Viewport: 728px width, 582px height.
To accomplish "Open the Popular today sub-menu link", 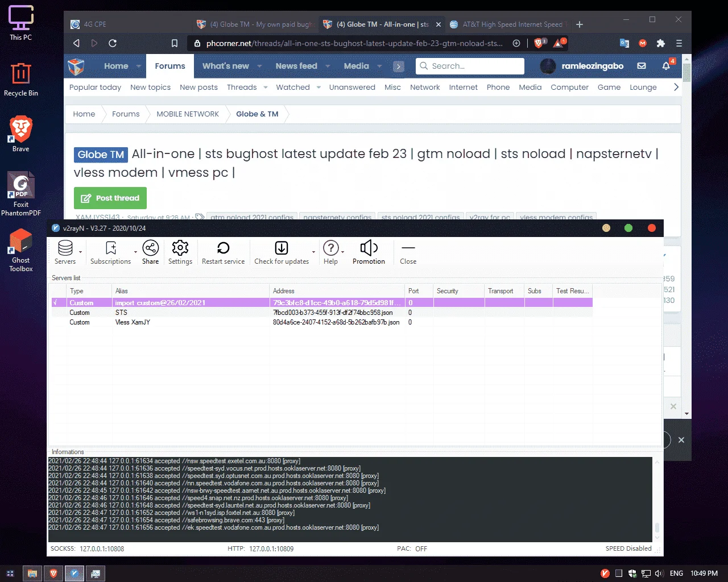I will click(x=95, y=87).
